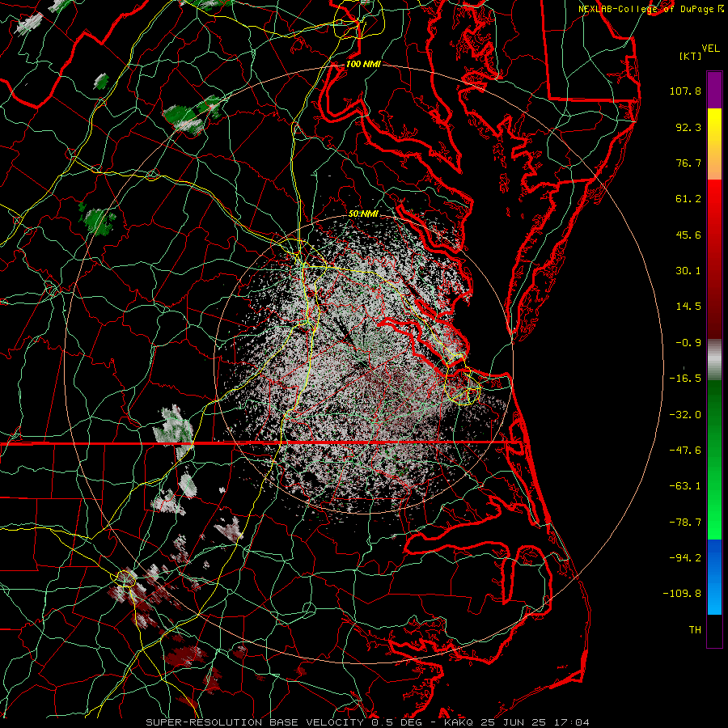Select the -0.9 scale value
728x728 pixels.
688,343
